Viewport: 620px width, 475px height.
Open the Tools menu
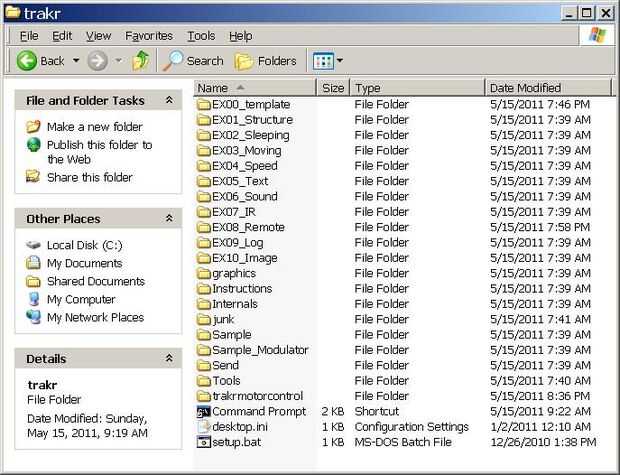click(201, 36)
